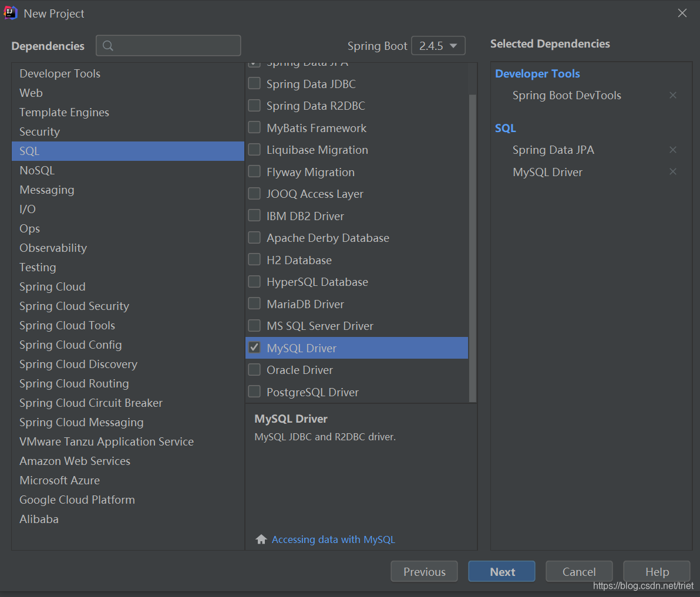Select Security category
700x597 pixels.
click(127, 131)
